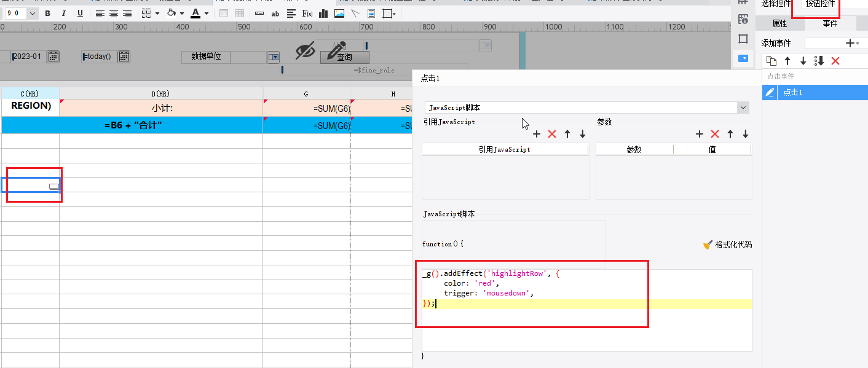The height and width of the screenshot is (368, 868).
Task: Move the parameter down
Action: (746, 134)
